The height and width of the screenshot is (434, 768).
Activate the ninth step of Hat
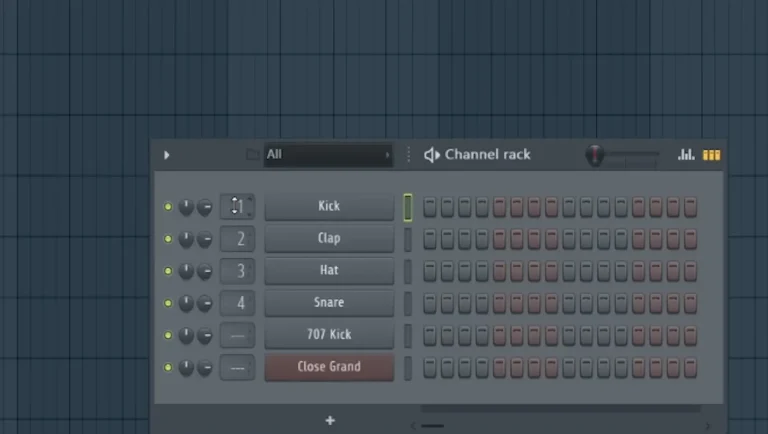(569, 271)
